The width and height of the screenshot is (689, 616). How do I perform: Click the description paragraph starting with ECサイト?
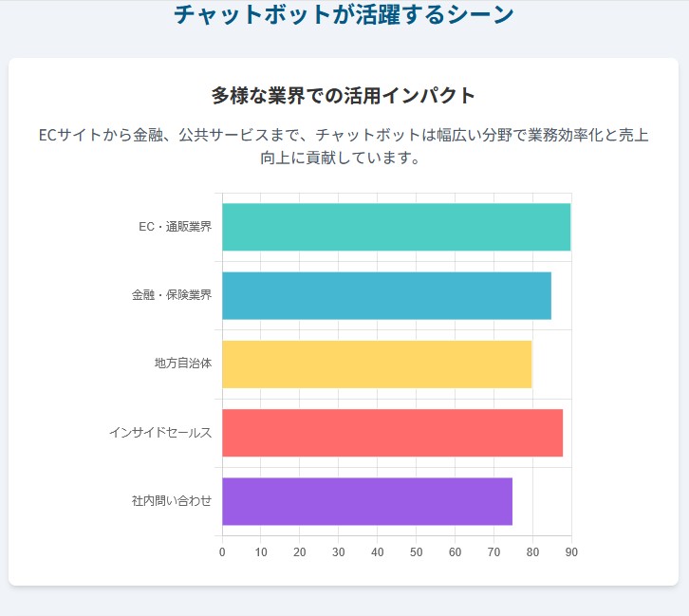(x=344, y=146)
